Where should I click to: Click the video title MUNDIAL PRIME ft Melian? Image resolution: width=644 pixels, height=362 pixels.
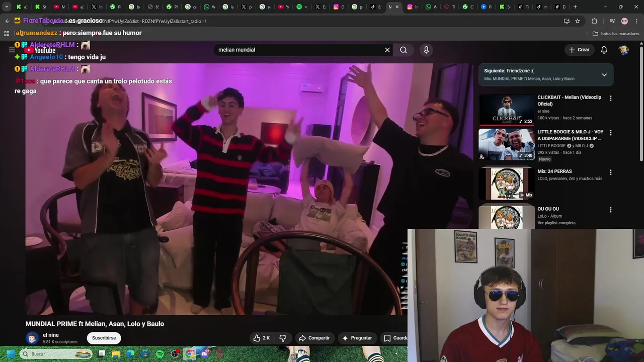coord(95,324)
